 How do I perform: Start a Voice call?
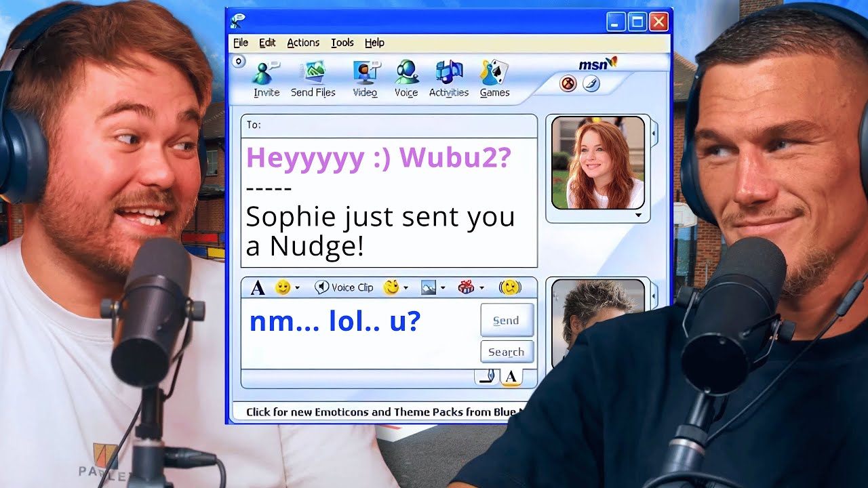[x=406, y=79]
